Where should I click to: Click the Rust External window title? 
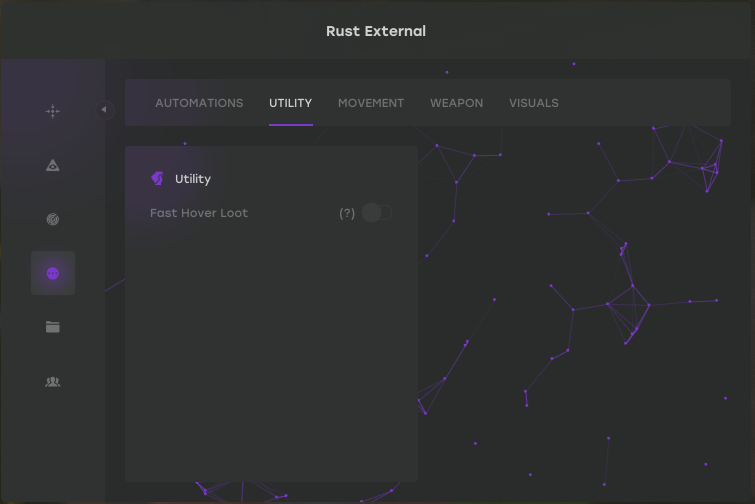(x=376, y=31)
